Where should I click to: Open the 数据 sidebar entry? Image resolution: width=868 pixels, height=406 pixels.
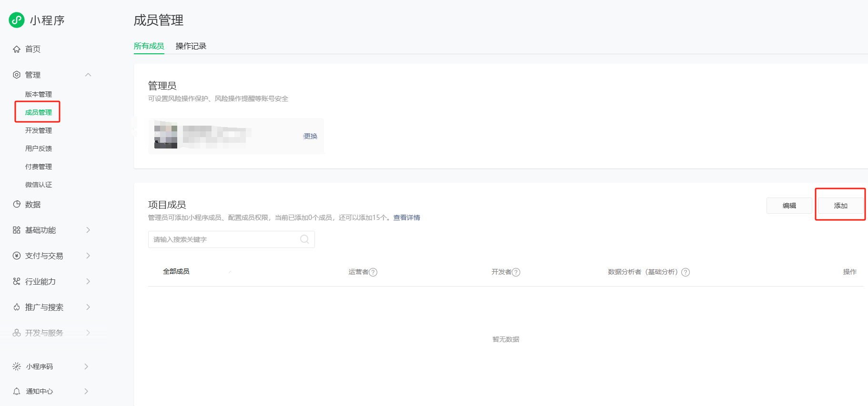(x=32, y=204)
